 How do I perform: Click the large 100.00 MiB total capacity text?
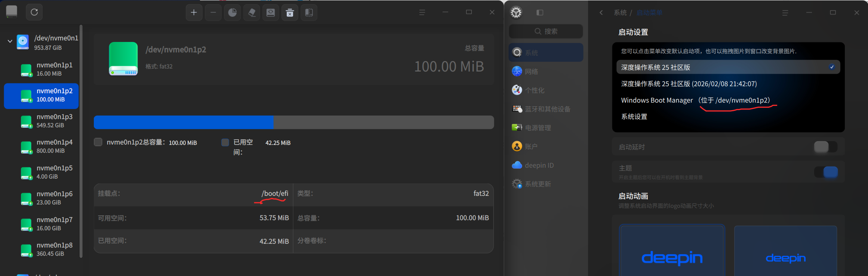point(449,67)
